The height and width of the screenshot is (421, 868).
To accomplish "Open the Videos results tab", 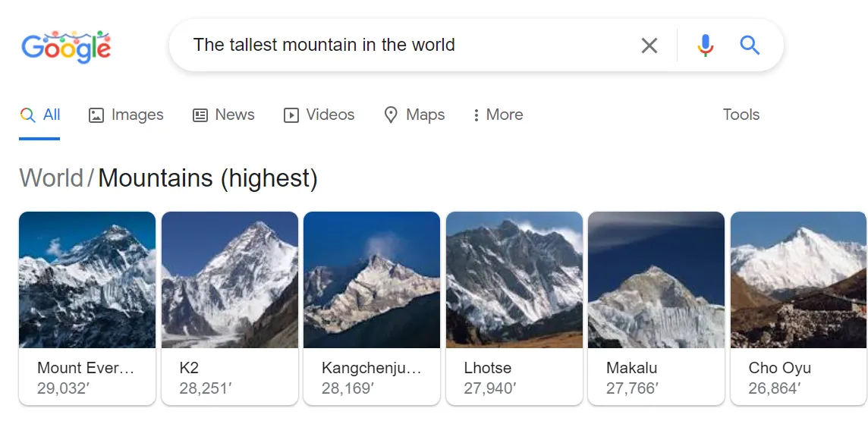I will point(319,115).
